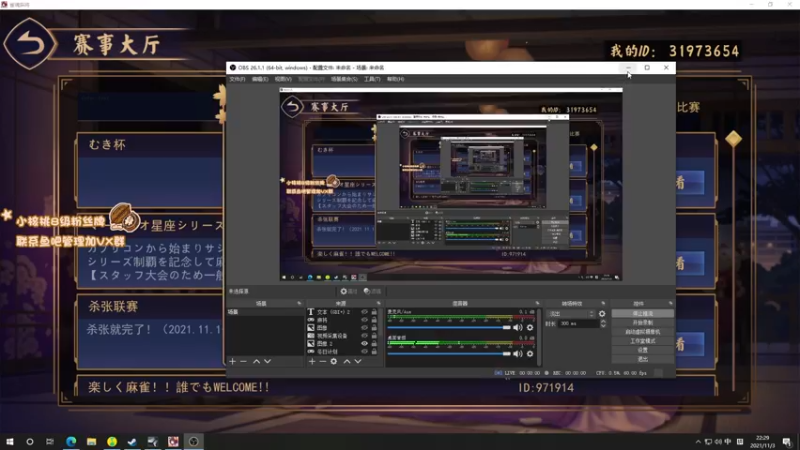Screen dimensions: 800x450
Task: Open the 文件(F) menu in OBS
Action: [237, 79]
